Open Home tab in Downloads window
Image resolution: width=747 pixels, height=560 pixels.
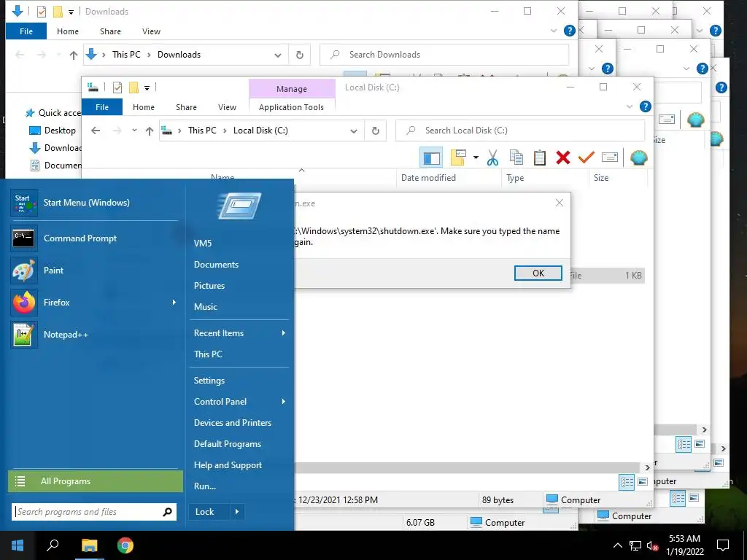click(68, 31)
